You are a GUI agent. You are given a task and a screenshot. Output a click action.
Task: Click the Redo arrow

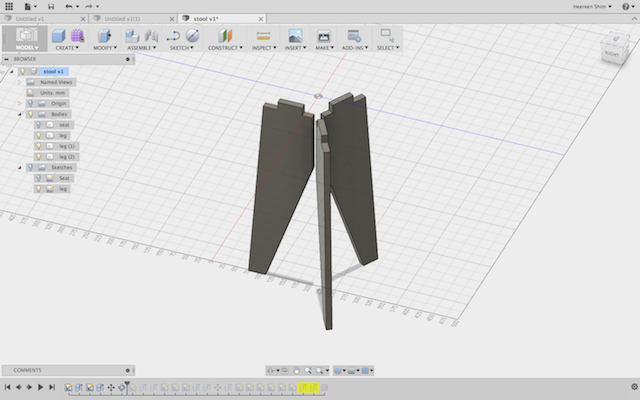(89, 6)
